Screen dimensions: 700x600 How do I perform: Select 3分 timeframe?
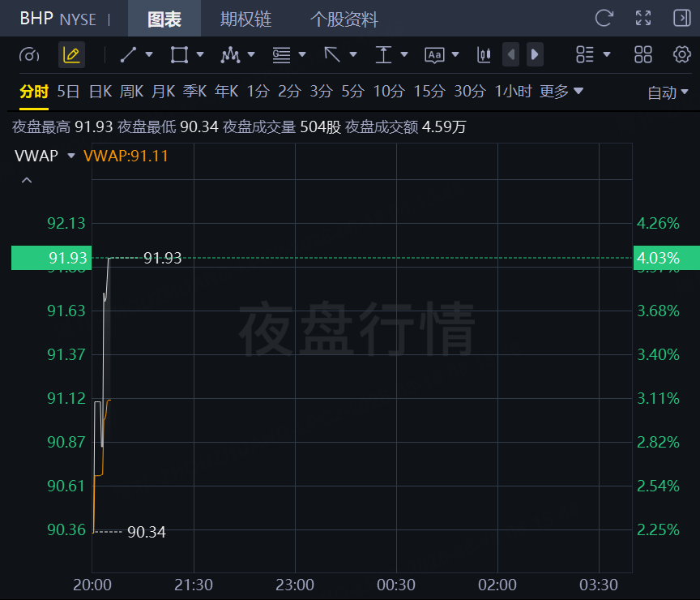pyautogui.click(x=322, y=92)
